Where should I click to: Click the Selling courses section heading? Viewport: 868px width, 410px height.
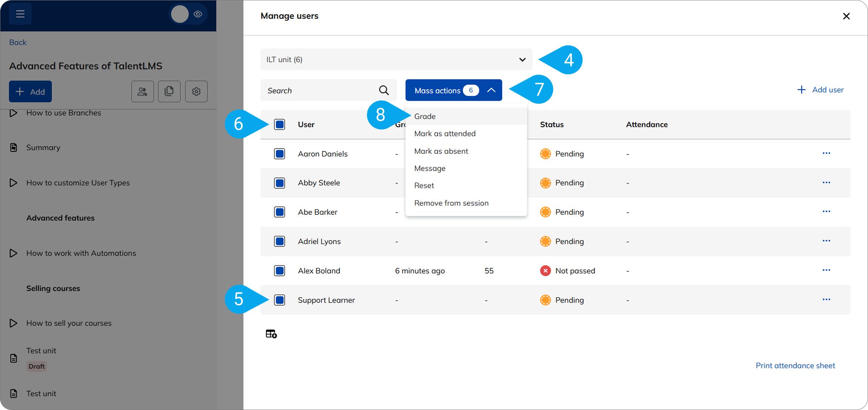53,288
